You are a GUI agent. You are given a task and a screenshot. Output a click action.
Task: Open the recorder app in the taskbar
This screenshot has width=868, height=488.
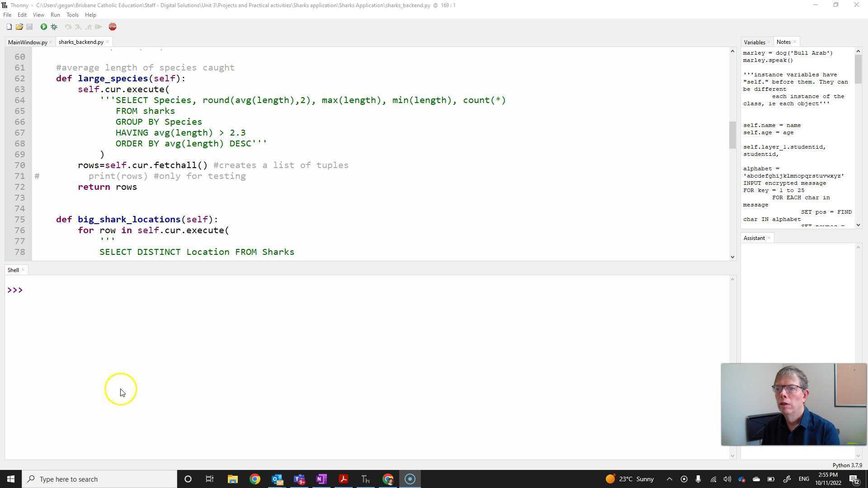410,479
